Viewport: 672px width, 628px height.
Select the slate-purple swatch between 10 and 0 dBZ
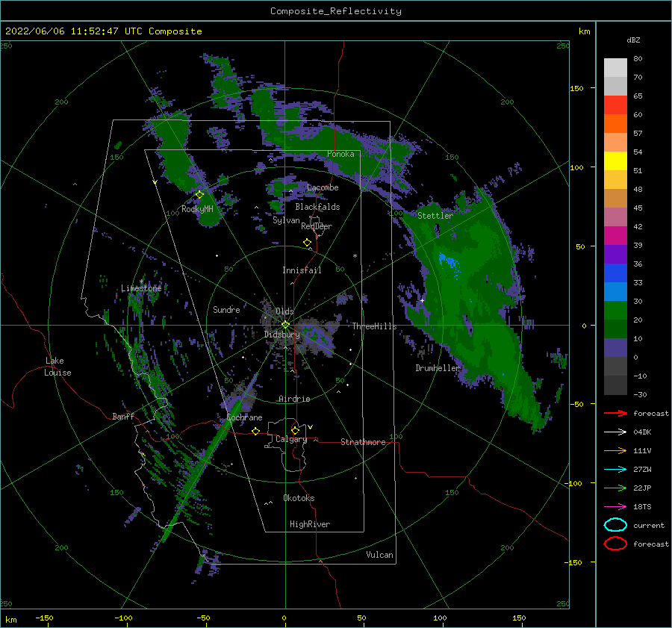tap(615, 348)
